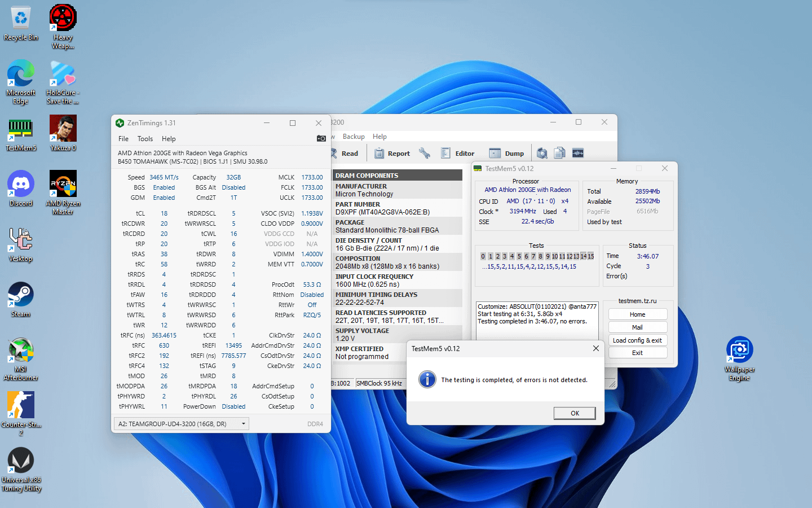Screen dimensions: 812x508
Task: Click inside the TestMem5 log text box
Action: [x=537, y=321]
